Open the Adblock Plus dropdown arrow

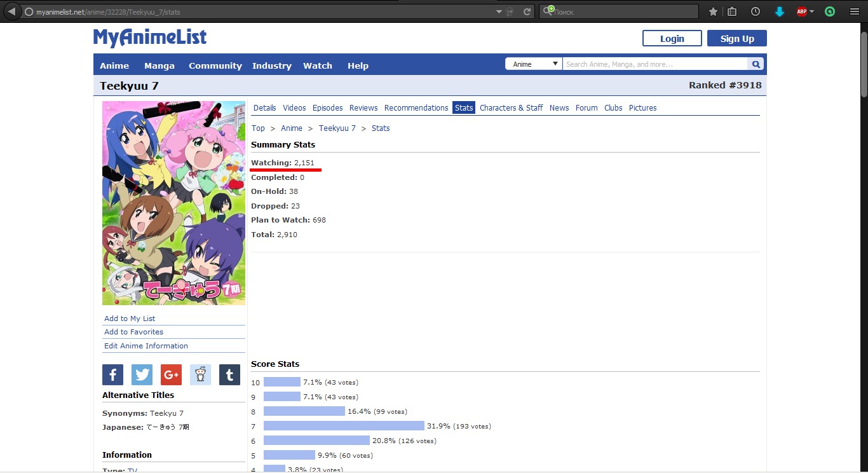(811, 11)
